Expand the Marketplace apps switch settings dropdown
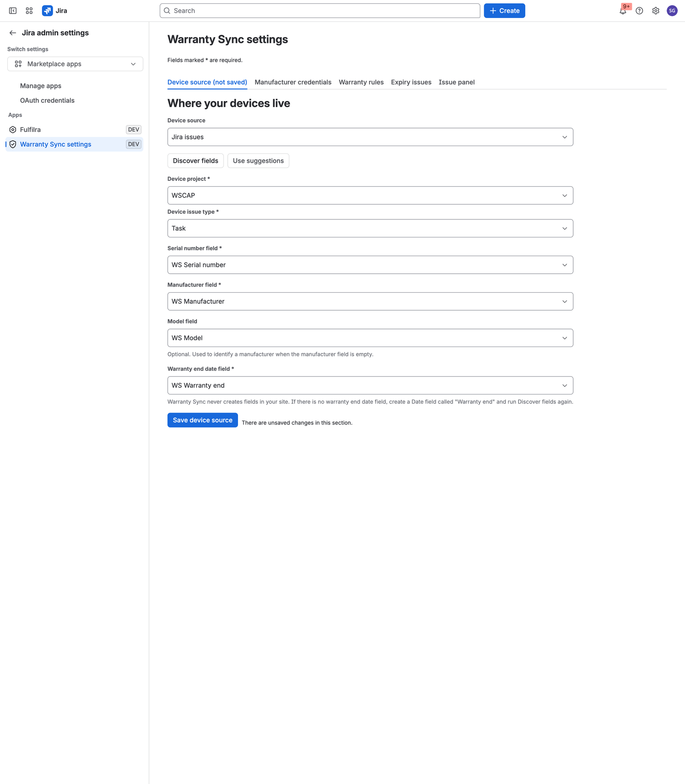Image resolution: width=685 pixels, height=784 pixels. click(75, 64)
